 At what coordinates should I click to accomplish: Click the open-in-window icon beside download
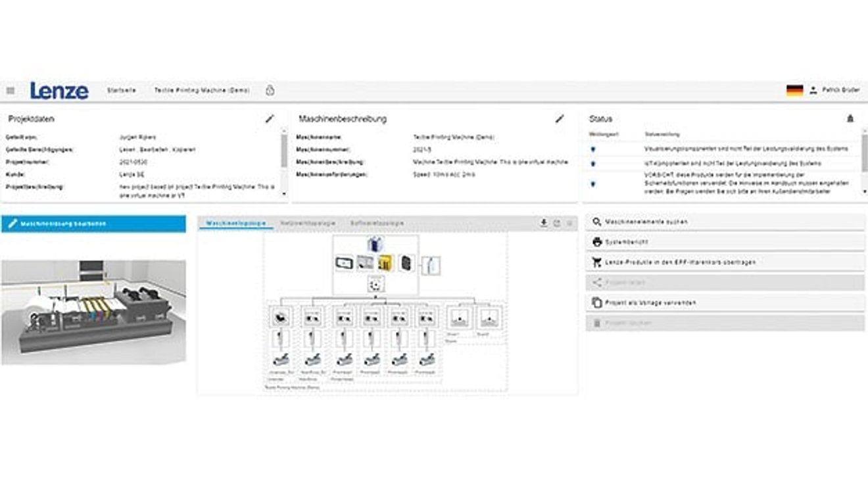click(557, 224)
